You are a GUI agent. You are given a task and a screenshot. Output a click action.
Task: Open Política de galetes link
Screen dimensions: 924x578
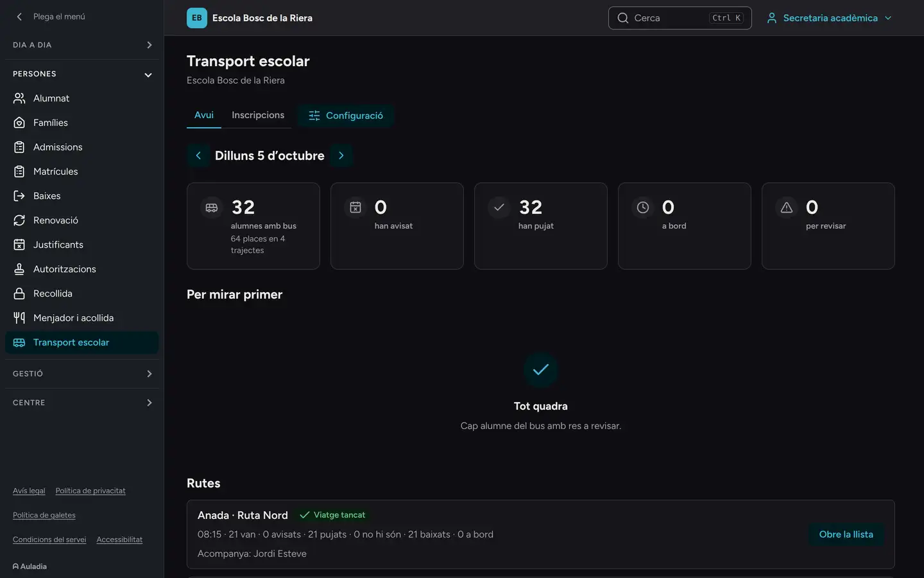(44, 515)
